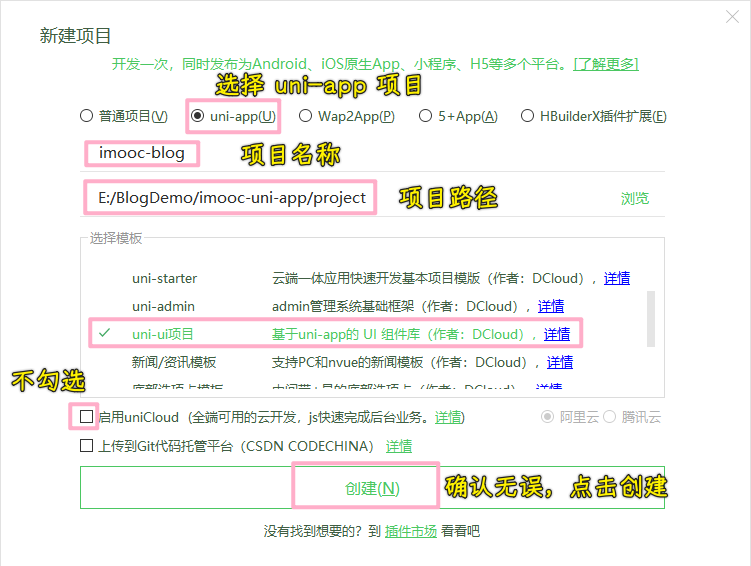Close the new project dialog
The width and height of the screenshot is (751, 566).
(732, 17)
